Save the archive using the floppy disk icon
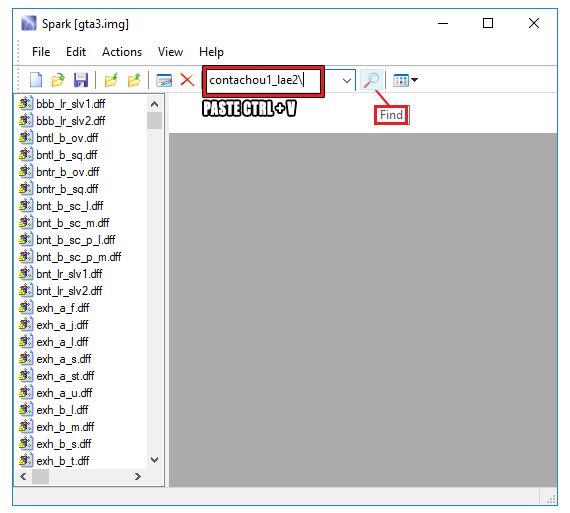Image resolution: width=570 pixels, height=513 pixels. (x=81, y=80)
